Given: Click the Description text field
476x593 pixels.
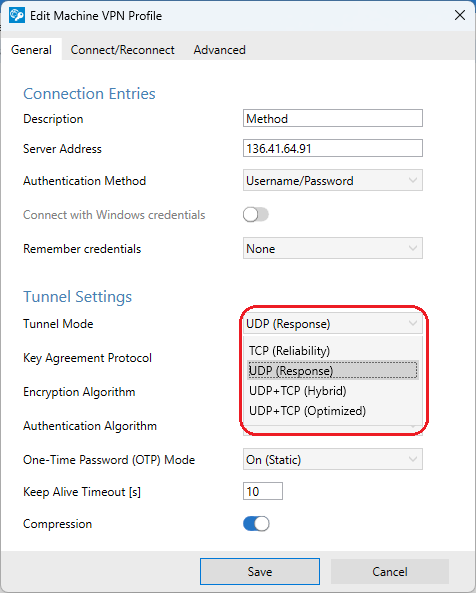Looking at the screenshot, I should 333,118.
